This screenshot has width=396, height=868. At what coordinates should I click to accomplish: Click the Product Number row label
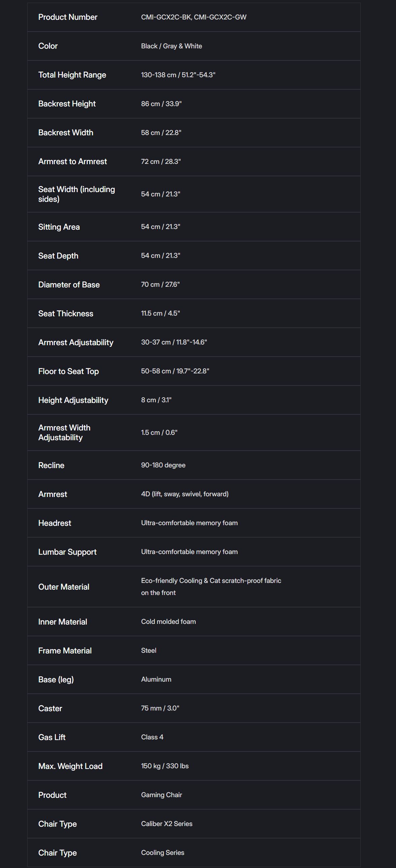[68, 17]
